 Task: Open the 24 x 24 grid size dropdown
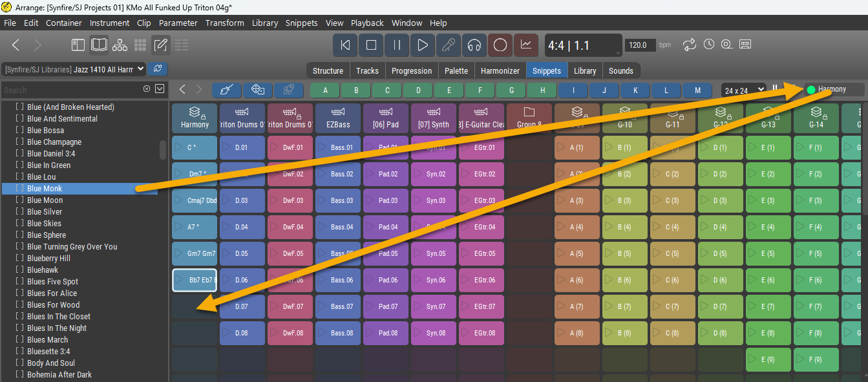pos(743,90)
